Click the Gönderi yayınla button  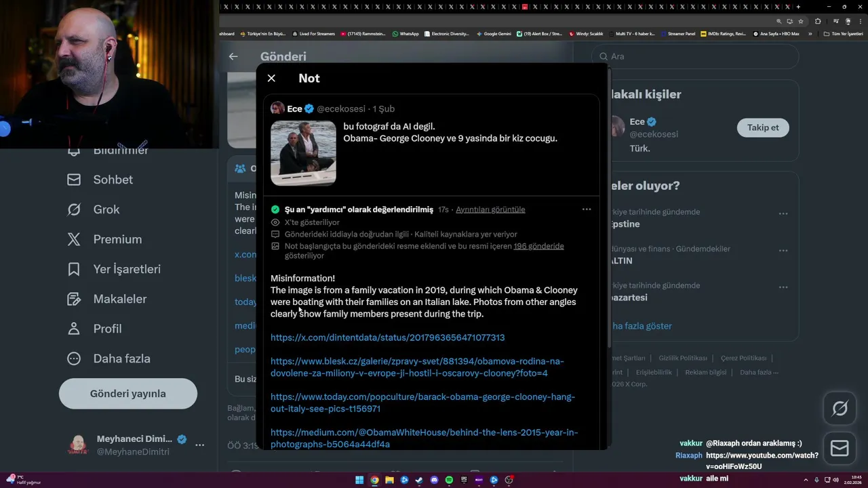(x=128, y=394)
